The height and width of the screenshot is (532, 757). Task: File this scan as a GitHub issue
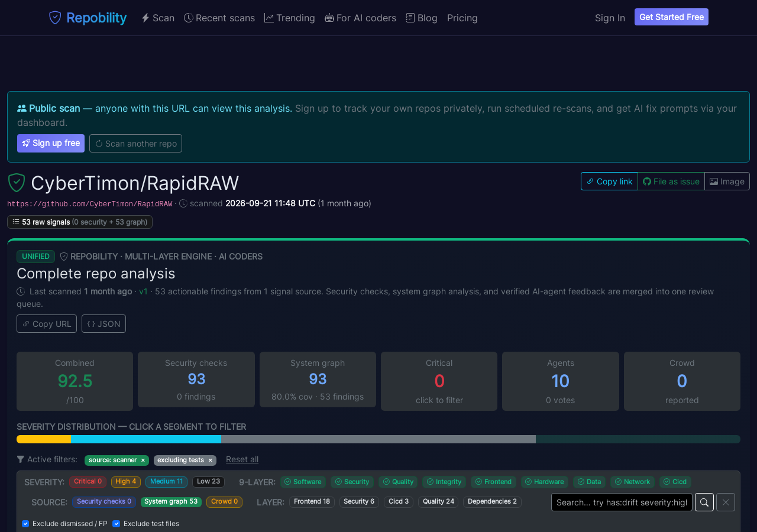click(671, 181)
